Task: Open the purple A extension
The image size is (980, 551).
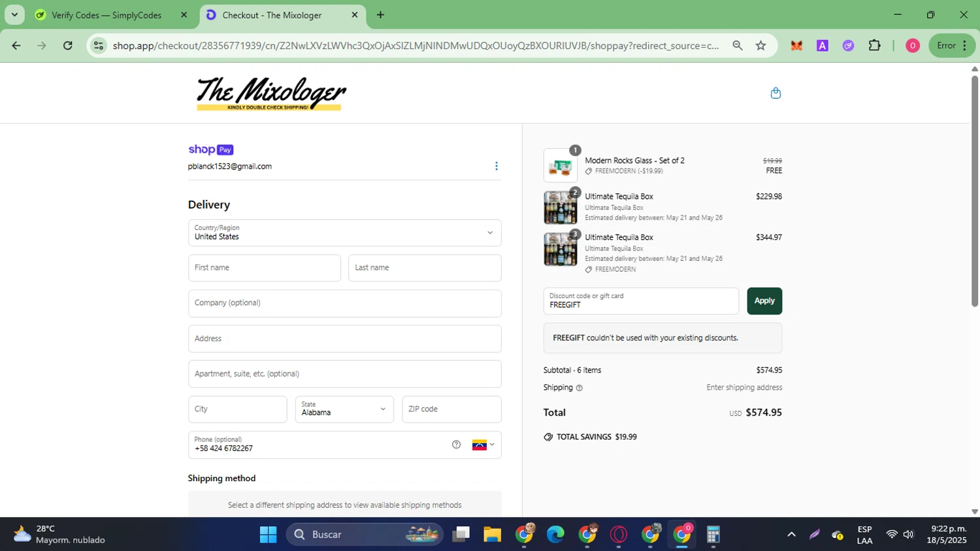Action: [x=823, y=46]
